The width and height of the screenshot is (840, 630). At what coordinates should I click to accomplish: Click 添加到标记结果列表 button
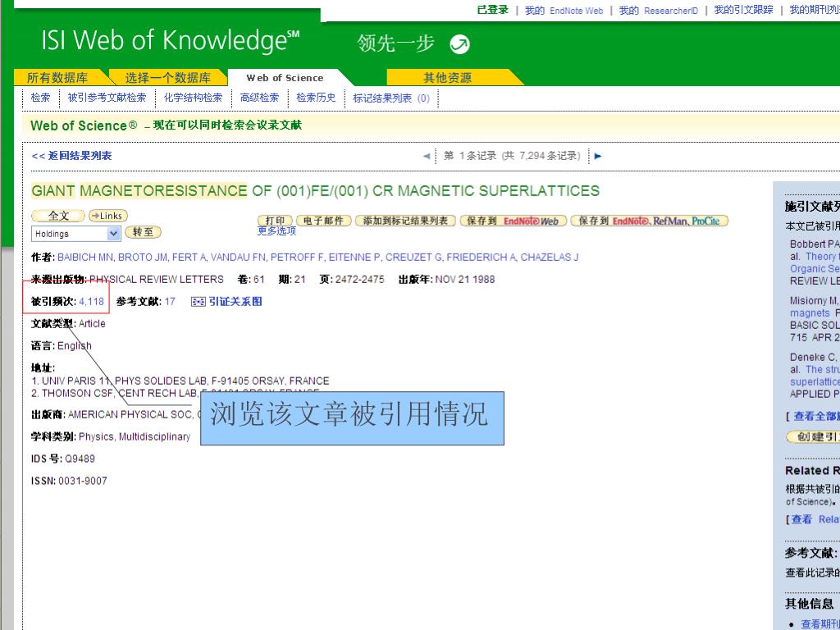[405, 221]
